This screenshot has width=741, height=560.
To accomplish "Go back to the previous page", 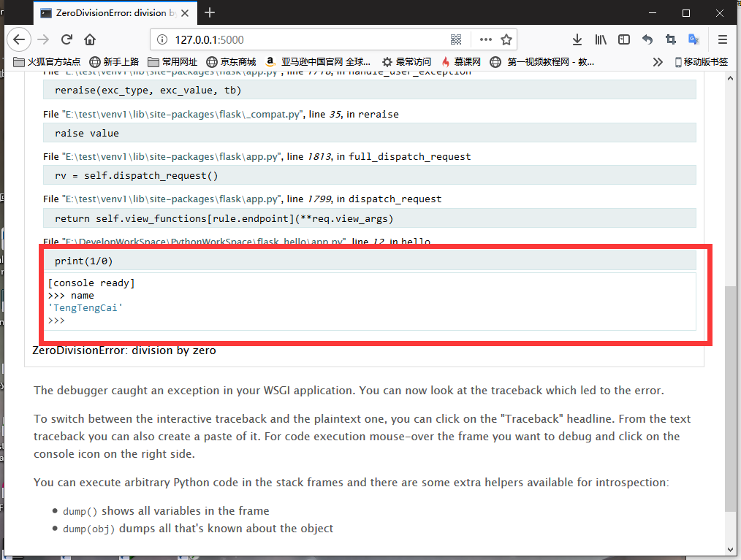I will 19,39.
